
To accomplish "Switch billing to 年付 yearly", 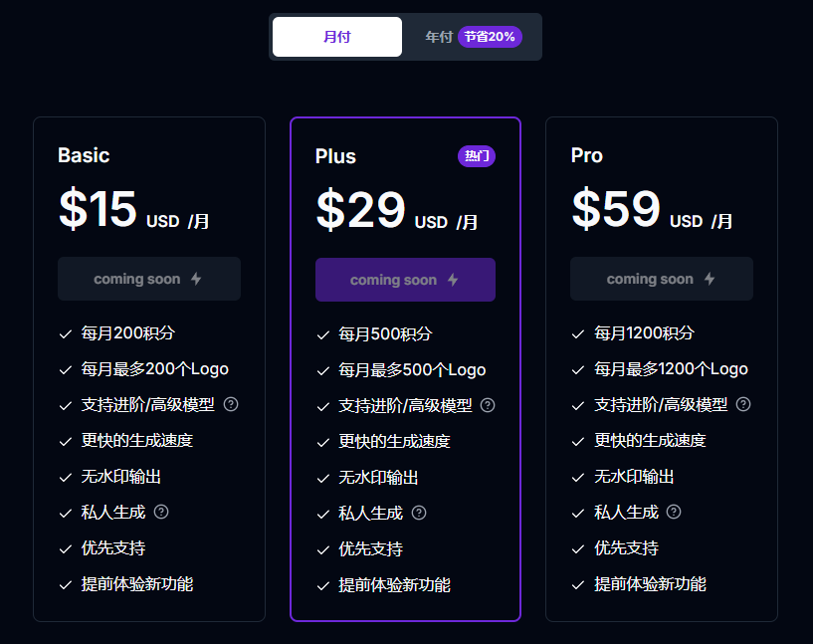I will tap(439, 37).
